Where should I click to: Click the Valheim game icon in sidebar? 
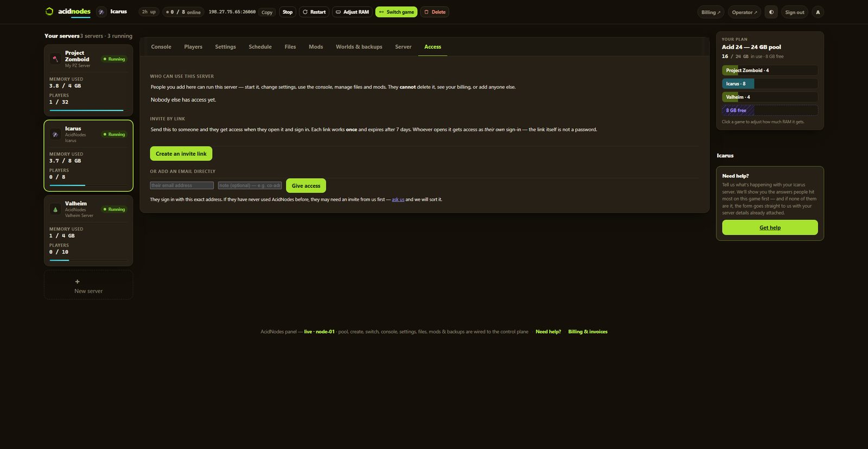pos(55,209)
